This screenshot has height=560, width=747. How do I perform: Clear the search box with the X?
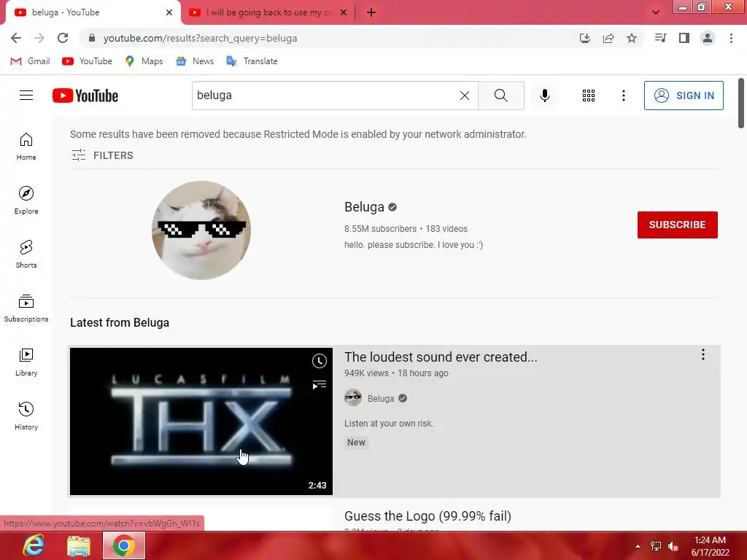tap(465, 96)
